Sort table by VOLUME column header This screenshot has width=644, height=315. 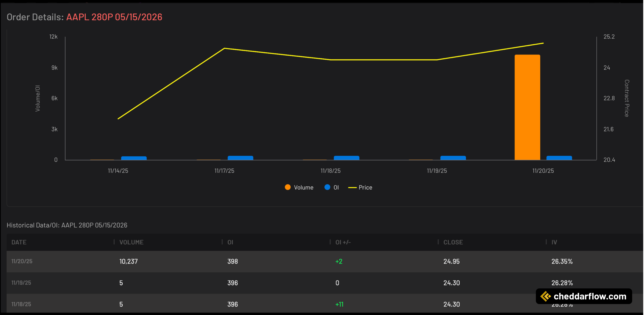(x=131, y=242)
